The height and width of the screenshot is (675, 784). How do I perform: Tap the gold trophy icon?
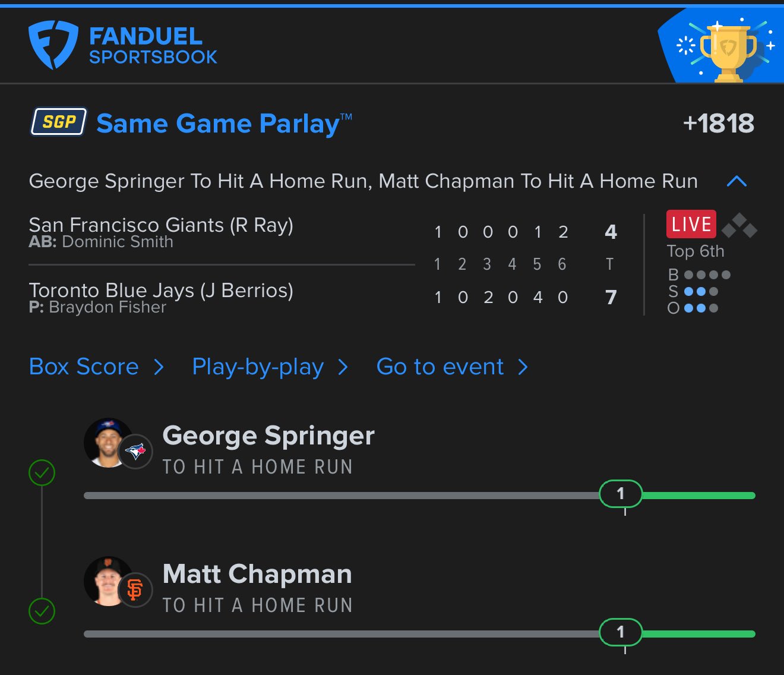728,52
